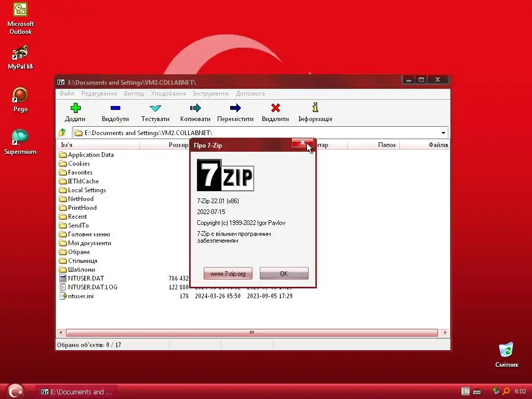Open the Вигляд menu
532x399 pixels.
(x=134, y=94)
